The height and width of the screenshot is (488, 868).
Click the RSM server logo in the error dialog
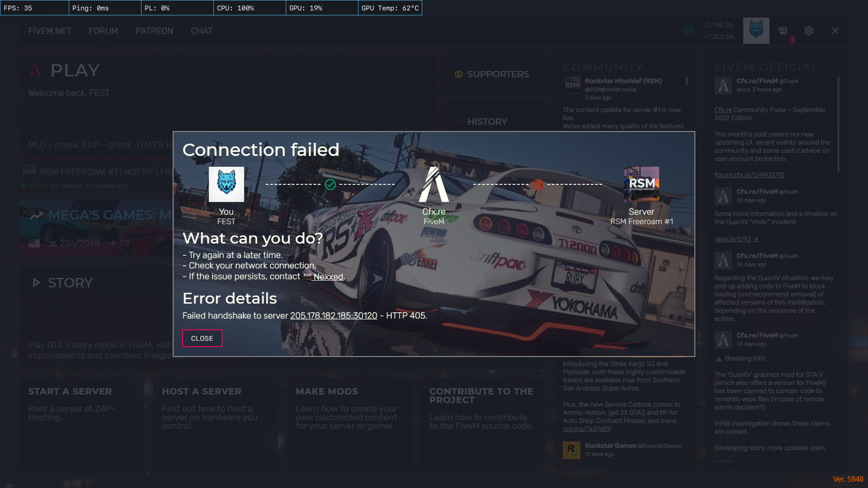pos(642,184)
